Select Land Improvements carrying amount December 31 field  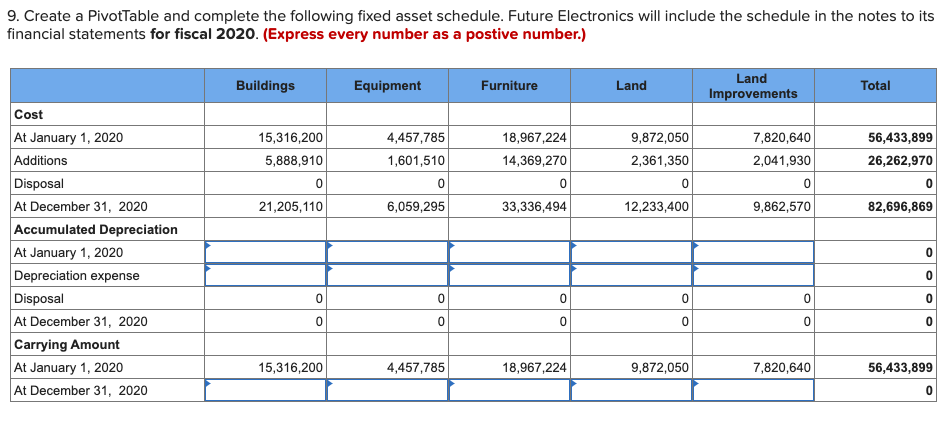click(x=753, y=390)
